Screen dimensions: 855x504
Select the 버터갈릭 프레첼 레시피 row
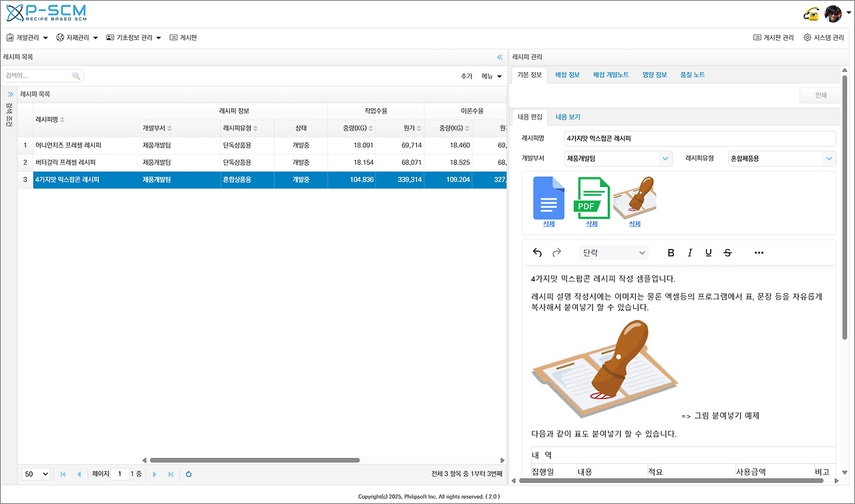click(x=262, y=162)
